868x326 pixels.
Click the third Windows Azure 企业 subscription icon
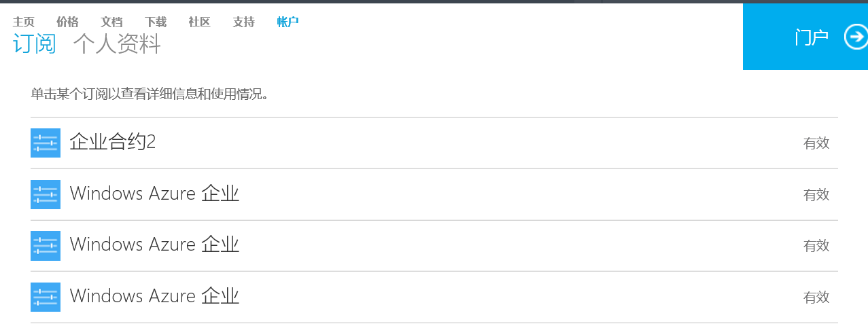[46, 297]
